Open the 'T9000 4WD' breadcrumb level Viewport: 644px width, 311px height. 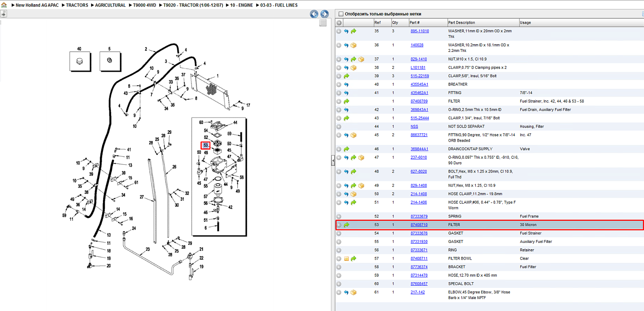pos(145,5)
